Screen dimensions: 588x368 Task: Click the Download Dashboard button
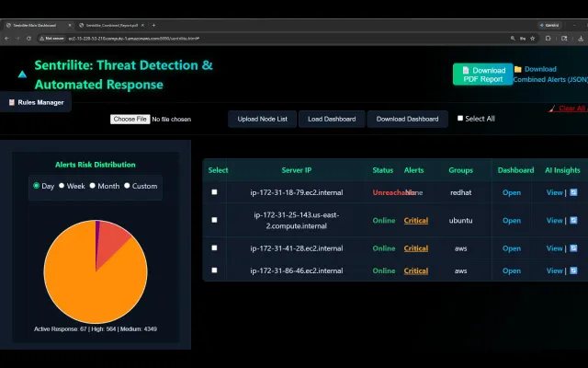click(x=407, y=119)
